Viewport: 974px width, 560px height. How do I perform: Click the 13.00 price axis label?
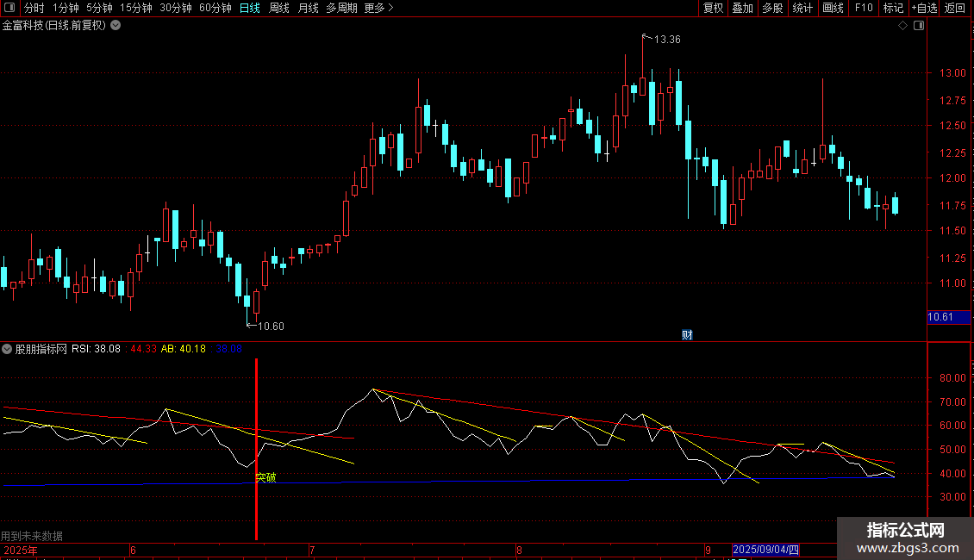tap(952, 72)
